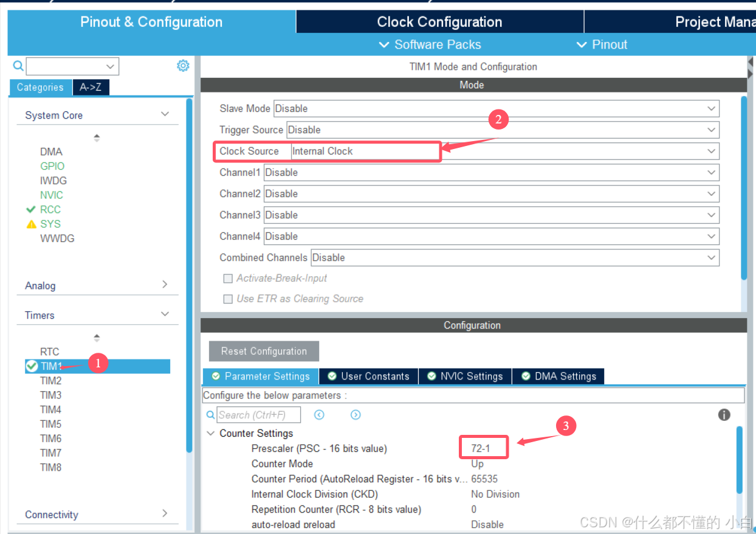Select TIM2 in the Timers list

pyautogui.click(x=51, y=381)
